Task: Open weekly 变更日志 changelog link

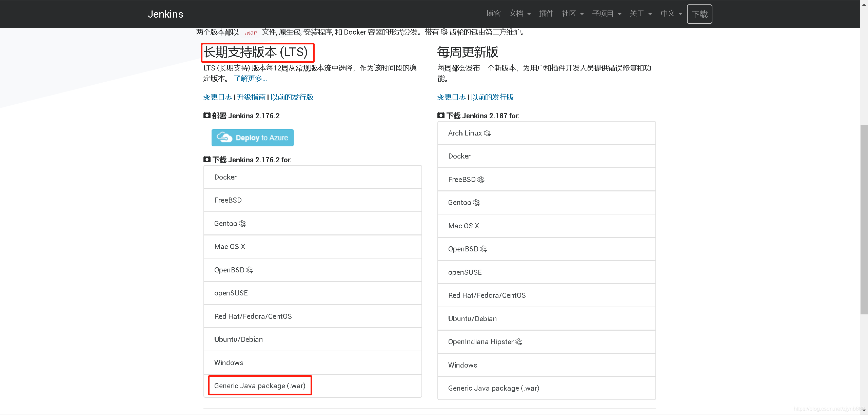Action: (x=451, y=97)
